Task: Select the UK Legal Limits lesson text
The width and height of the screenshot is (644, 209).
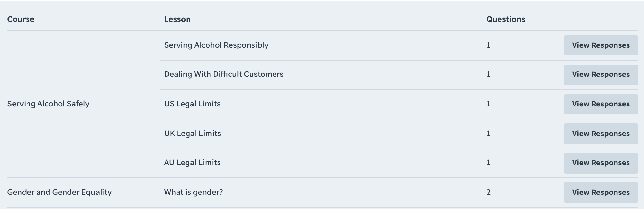Action: 192,133
